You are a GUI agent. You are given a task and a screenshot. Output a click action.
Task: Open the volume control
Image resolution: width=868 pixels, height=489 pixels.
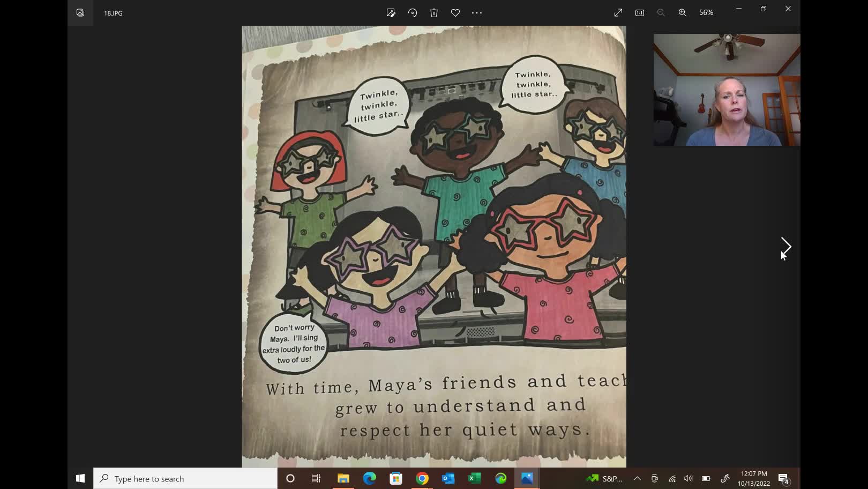[x=689, y=478]
